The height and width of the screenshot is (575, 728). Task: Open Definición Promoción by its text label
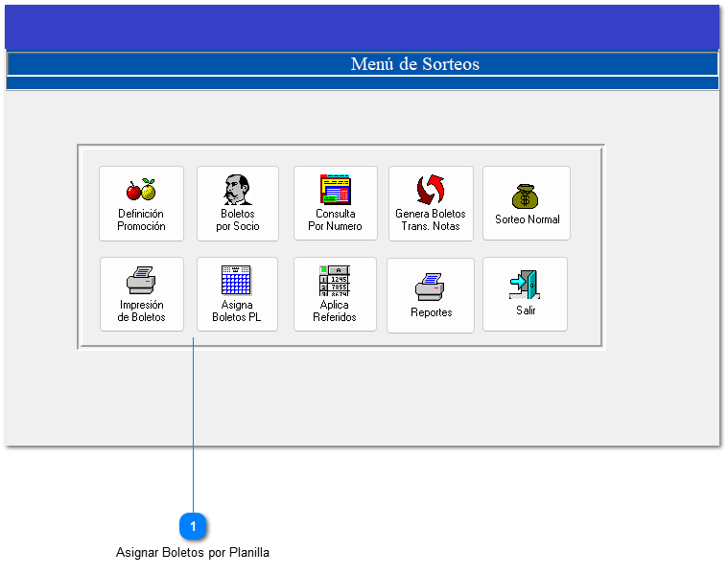tap(141, 220)
